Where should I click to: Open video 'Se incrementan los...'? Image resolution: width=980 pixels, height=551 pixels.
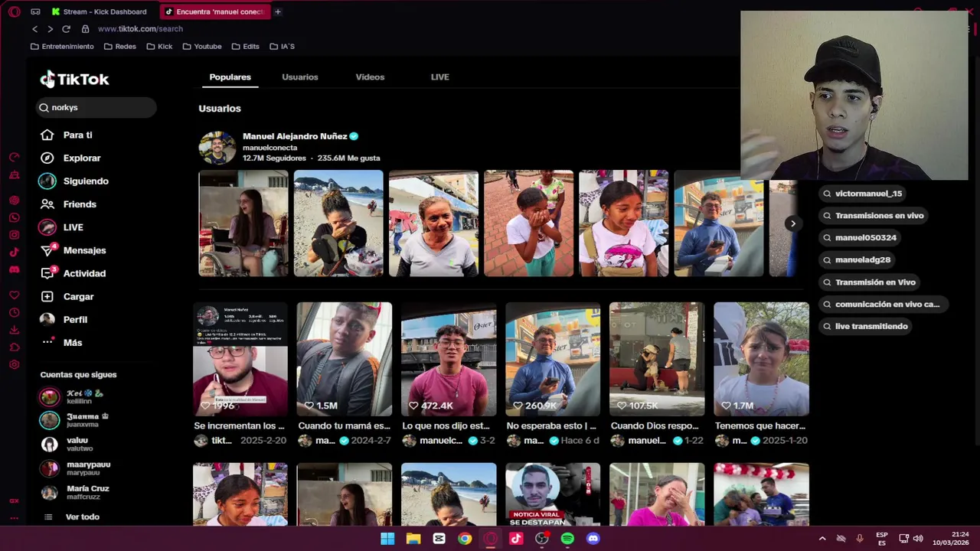pos(240,359)
